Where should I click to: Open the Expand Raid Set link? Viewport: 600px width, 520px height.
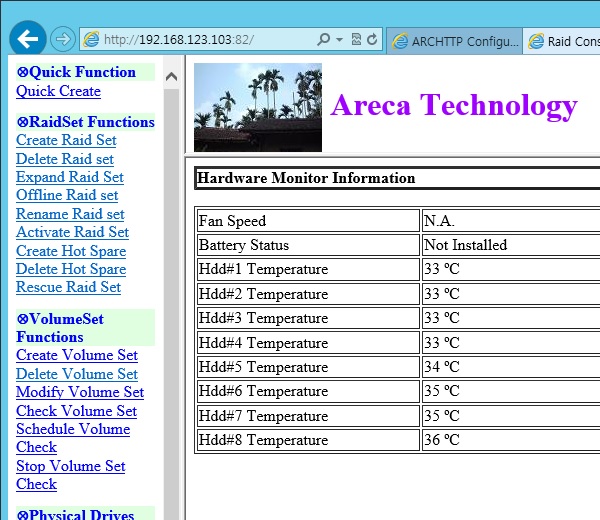click(x=70, y=177)
